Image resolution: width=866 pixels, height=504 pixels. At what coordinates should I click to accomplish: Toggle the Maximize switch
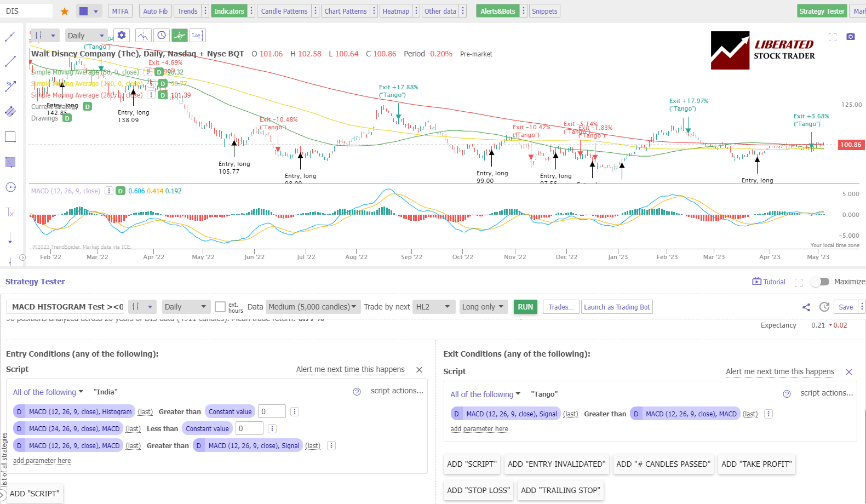pos(820,282)
